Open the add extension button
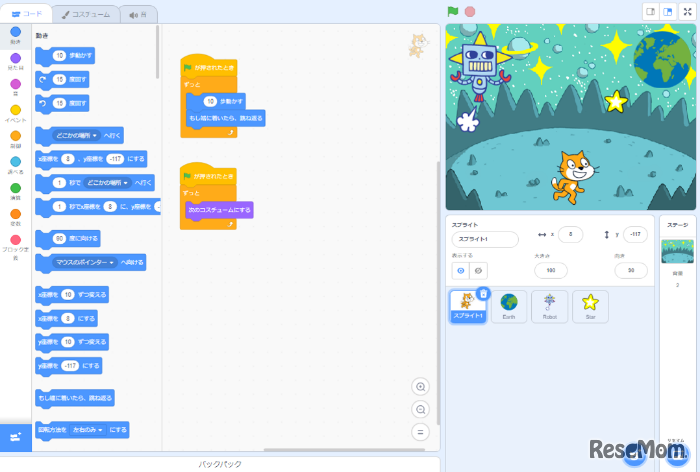Viewport: 700px width, 472px height. pyautogui.click(x=16, y=437)
